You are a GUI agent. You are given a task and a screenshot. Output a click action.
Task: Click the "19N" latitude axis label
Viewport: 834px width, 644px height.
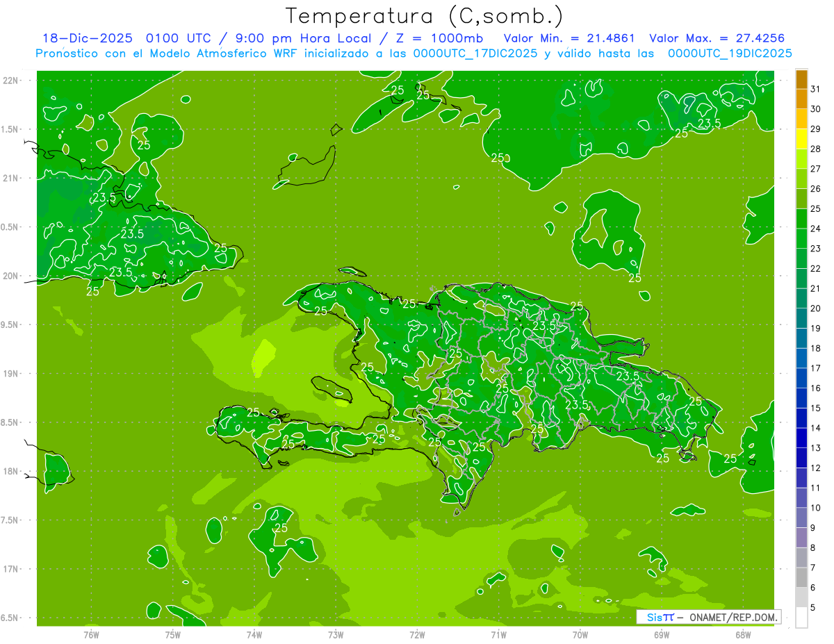pyautogui.click(x=10, y=374)
